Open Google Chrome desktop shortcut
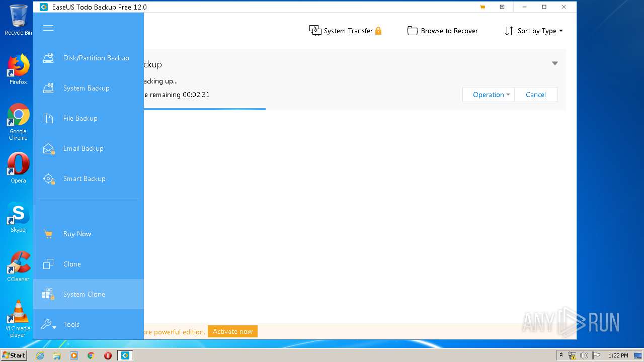Image resolution: width=644 pixels, height=362 pixels. [x=18, y=122]
